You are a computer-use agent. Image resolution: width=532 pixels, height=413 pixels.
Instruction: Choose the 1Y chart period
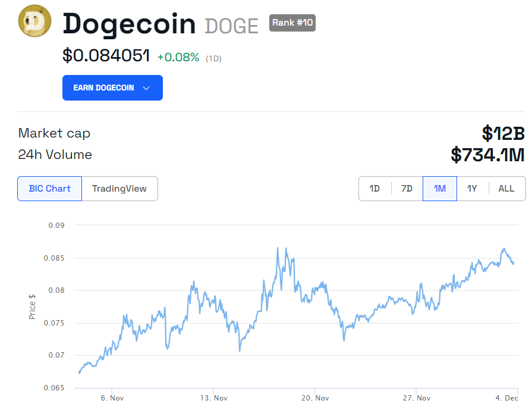point(473,189)
